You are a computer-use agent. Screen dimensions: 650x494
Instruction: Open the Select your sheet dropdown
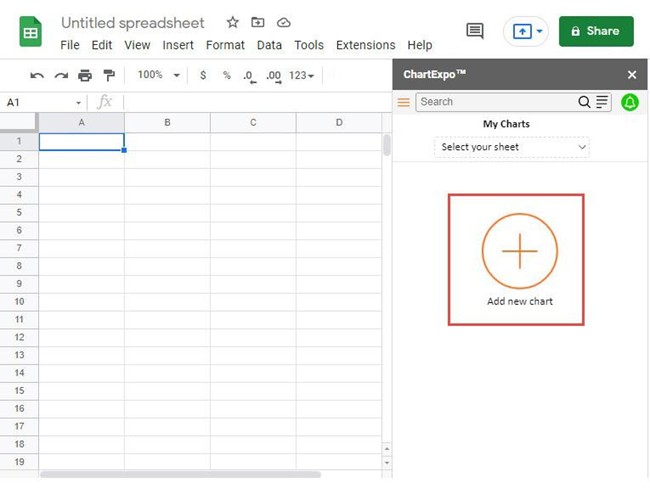coord(512,147)
